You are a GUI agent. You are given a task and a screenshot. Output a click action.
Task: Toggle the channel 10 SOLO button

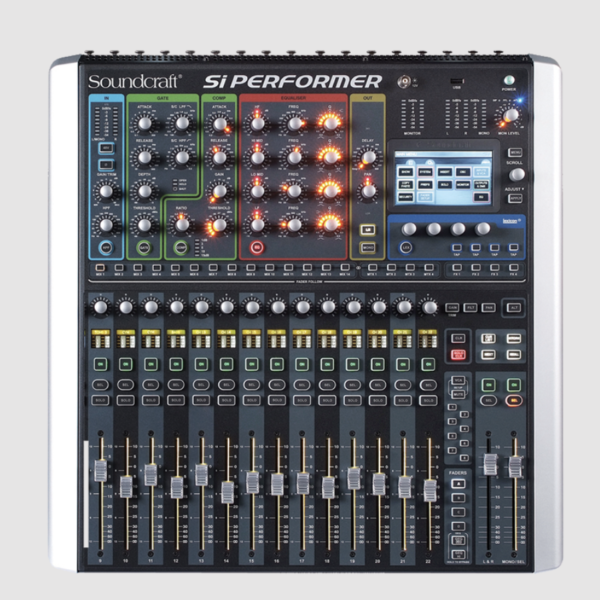tap(126, 400)
